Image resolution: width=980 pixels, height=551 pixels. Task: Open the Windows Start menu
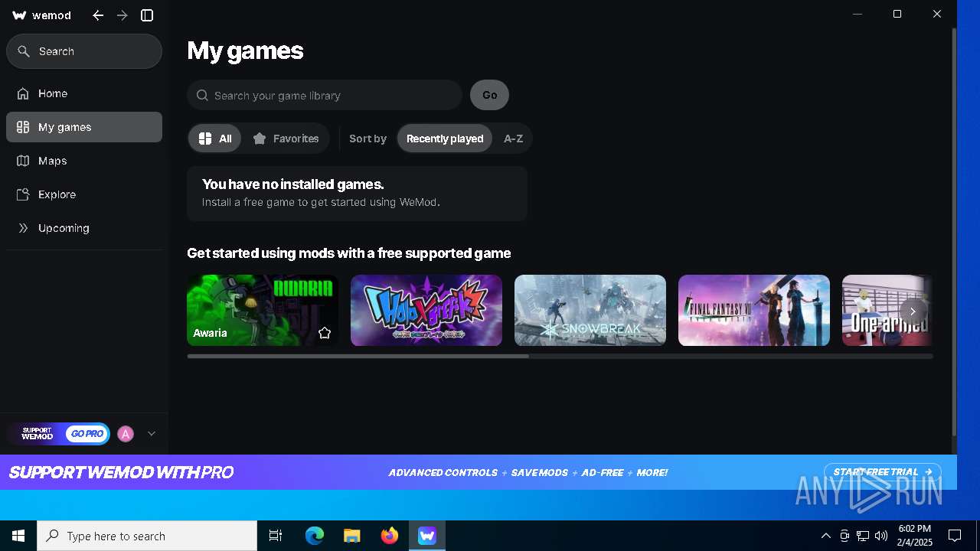[x=18, y=536]
